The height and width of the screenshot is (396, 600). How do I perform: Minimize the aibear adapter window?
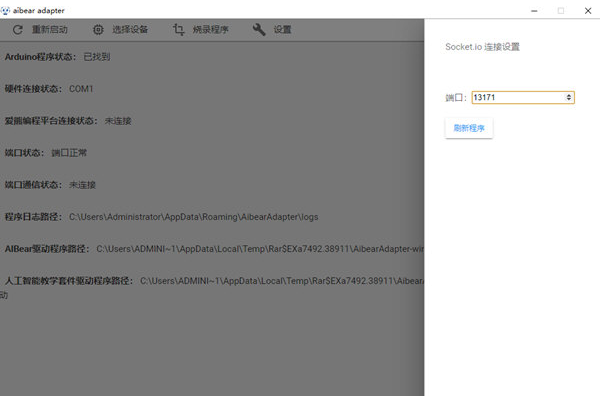(534, 11)
